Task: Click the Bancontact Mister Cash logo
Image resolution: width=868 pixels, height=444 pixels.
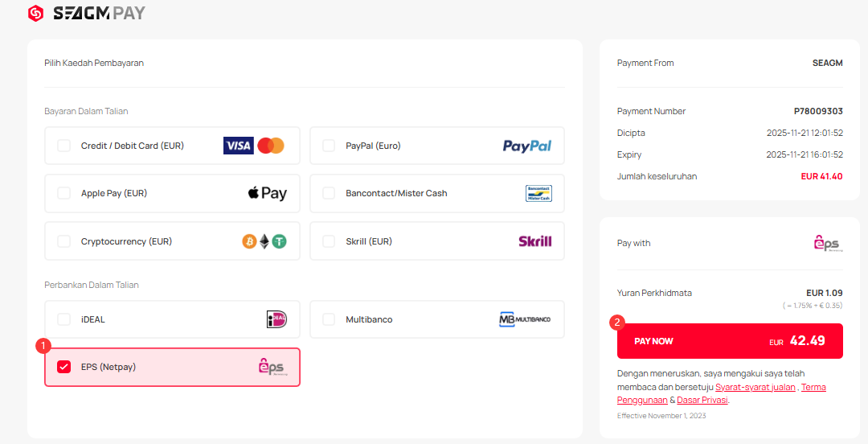Action: click(538, 193)
